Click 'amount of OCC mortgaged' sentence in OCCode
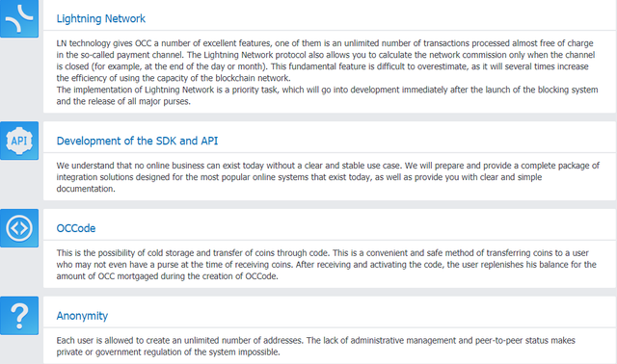Screen dimensions: 617x364 [x=167, y=276]
